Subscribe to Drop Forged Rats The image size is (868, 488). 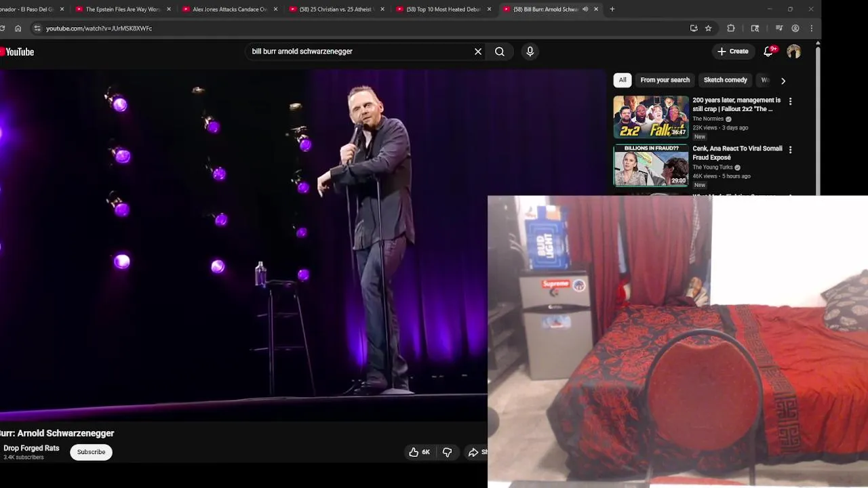91,452
